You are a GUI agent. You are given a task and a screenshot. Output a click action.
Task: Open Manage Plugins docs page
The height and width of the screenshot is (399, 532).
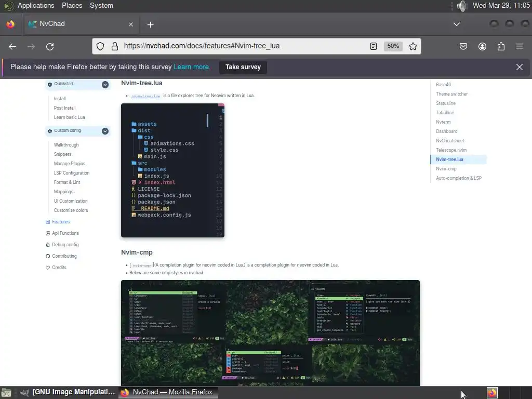pos(69,164)
